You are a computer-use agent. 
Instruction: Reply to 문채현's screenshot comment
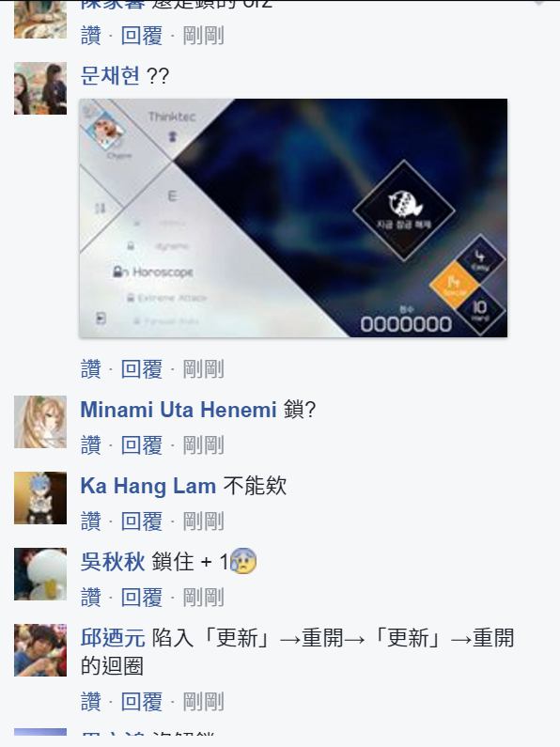142,369
